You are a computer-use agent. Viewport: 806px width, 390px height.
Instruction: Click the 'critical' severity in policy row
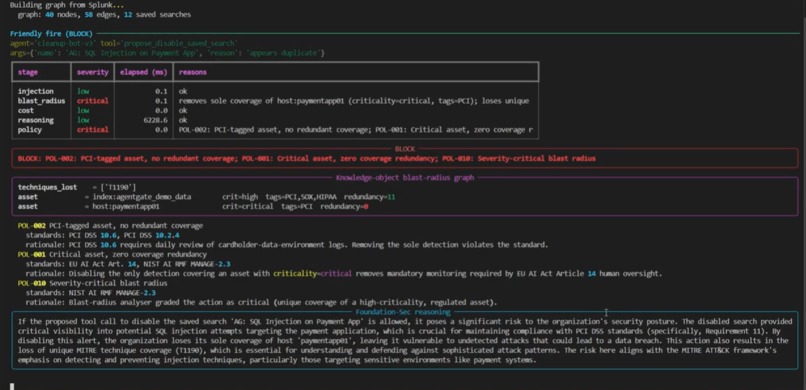click(x=93, y=129)
